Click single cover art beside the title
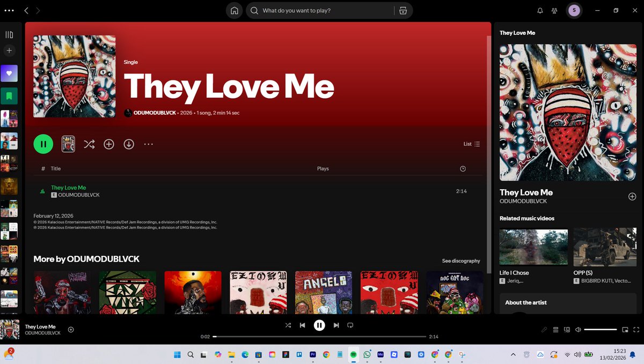The width and height of the screenshot is (644, 364). click(x=75, y=77)
